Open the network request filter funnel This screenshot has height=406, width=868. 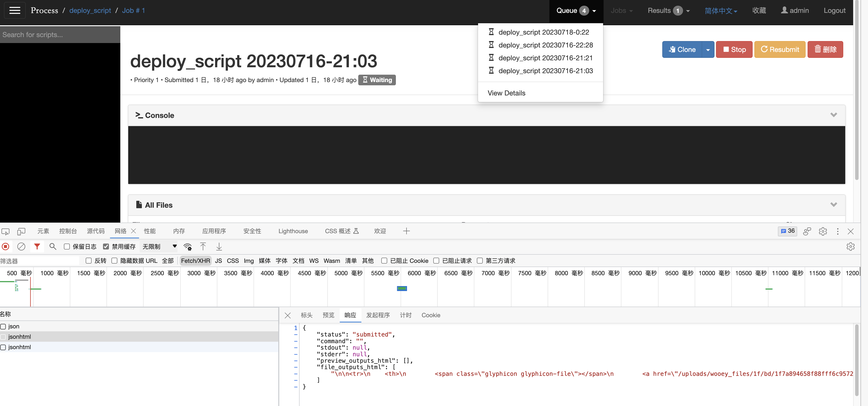click(37, 247)
